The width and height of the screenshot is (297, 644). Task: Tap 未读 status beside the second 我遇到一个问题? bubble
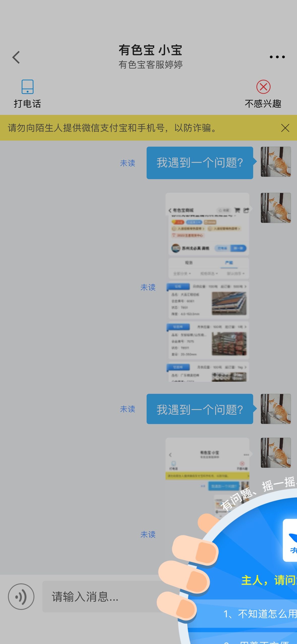(127, 409)
